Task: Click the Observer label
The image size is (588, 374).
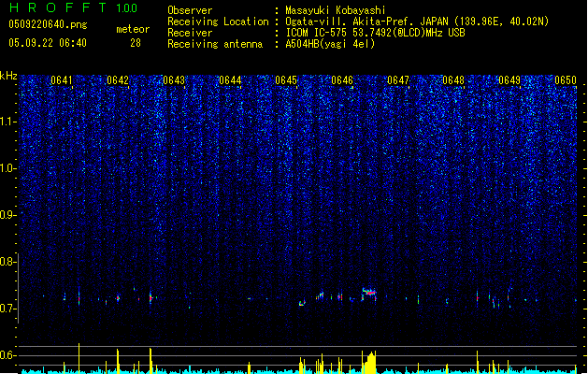Action: point(190,10)
